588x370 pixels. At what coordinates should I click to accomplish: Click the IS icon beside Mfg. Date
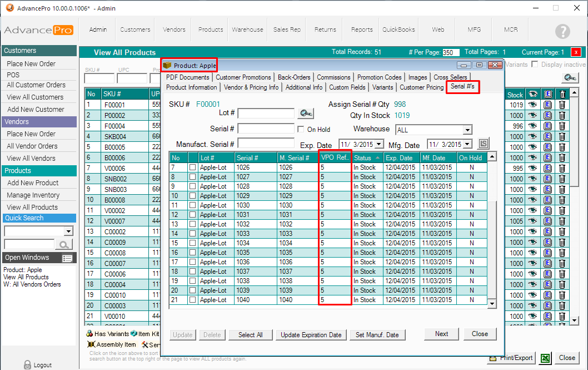point(483,144)
